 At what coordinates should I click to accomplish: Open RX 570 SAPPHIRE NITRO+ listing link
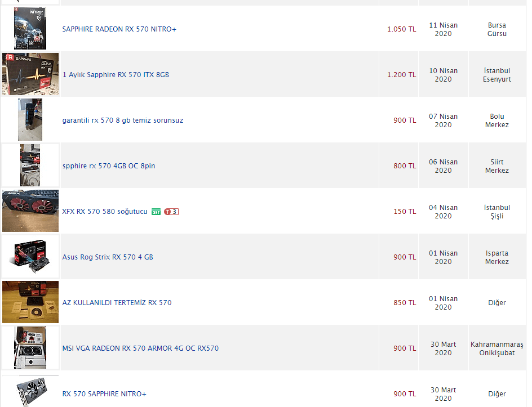click(104, 394)
